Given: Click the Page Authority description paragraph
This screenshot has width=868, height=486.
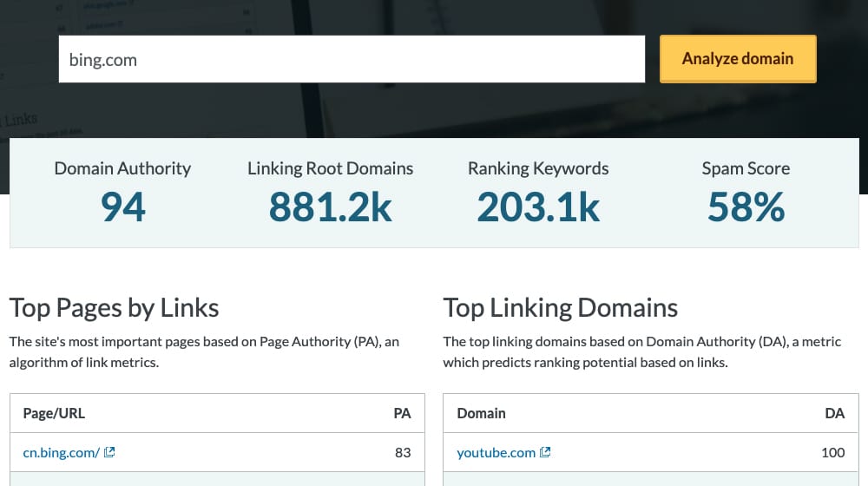Looking at the screenshot, I should [204, 352].
